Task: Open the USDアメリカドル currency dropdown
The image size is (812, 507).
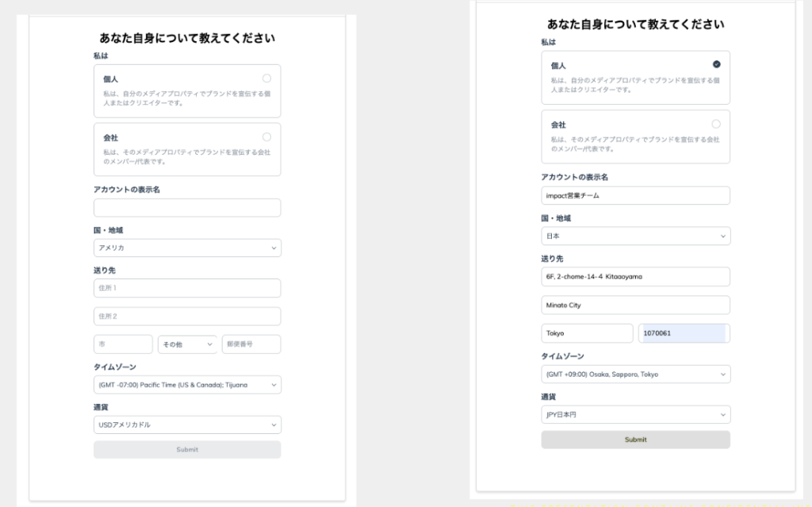Action: click(187, 425)
